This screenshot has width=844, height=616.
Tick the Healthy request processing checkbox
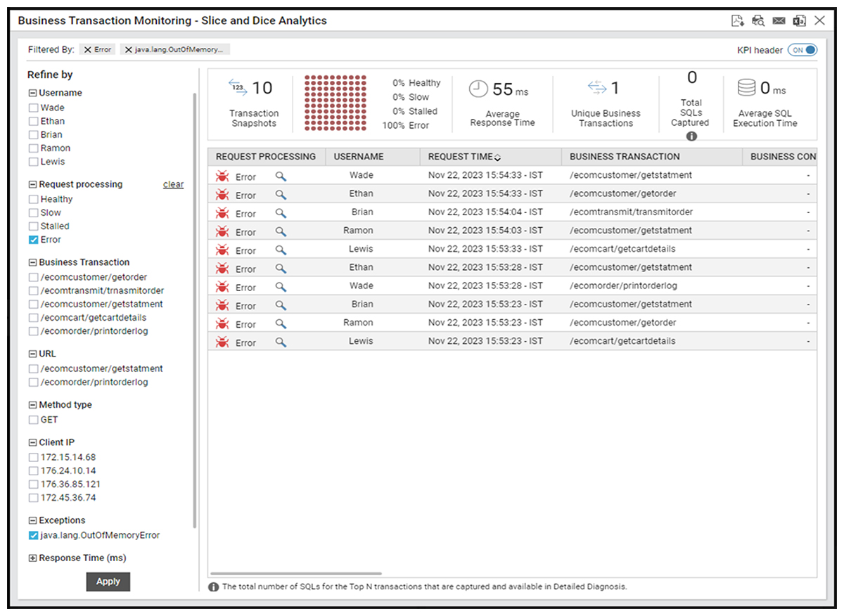click(x=33, y=200)
